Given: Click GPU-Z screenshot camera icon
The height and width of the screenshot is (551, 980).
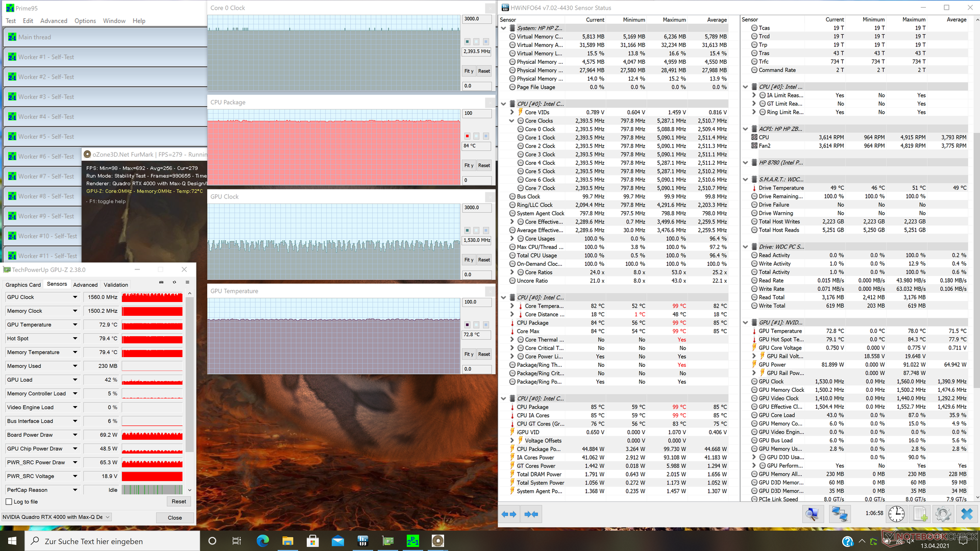Looking at the screenshot, I should (x=161, y=282).
